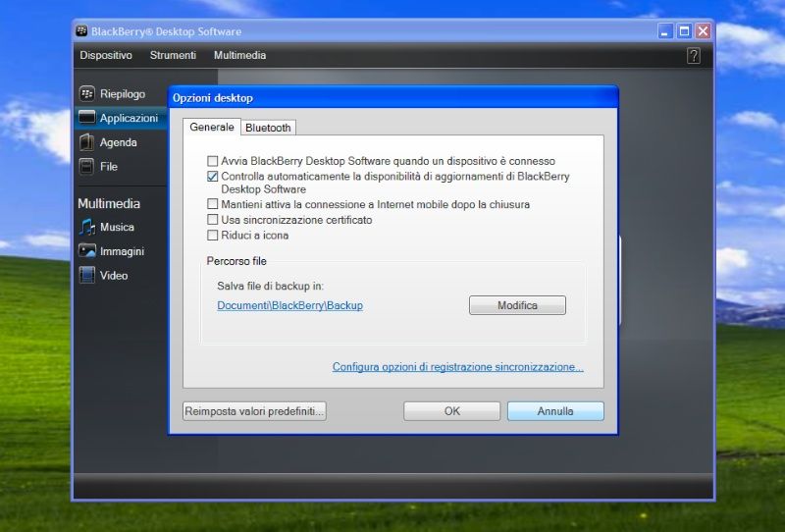The image size is (785, 532).
Task: Click the Applicazioni icon in sidebar
Action: [x=86, y=118]
